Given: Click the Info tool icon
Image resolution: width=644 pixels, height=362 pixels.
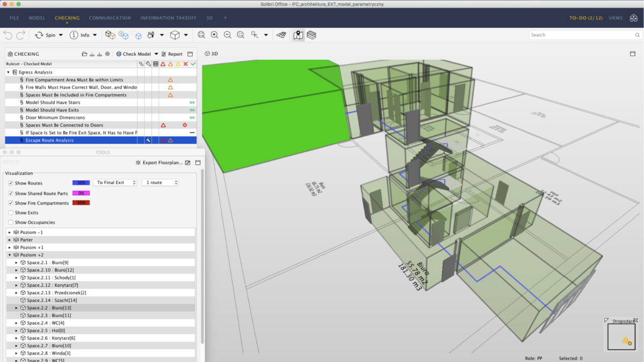Looking at the screenshot, I should click(74, 35).
